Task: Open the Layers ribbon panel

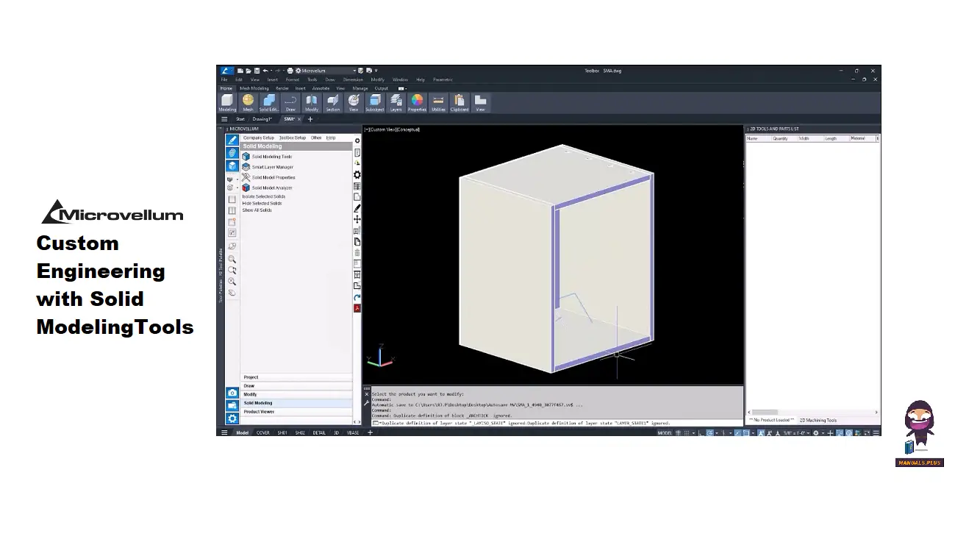Action: (396, 103)
